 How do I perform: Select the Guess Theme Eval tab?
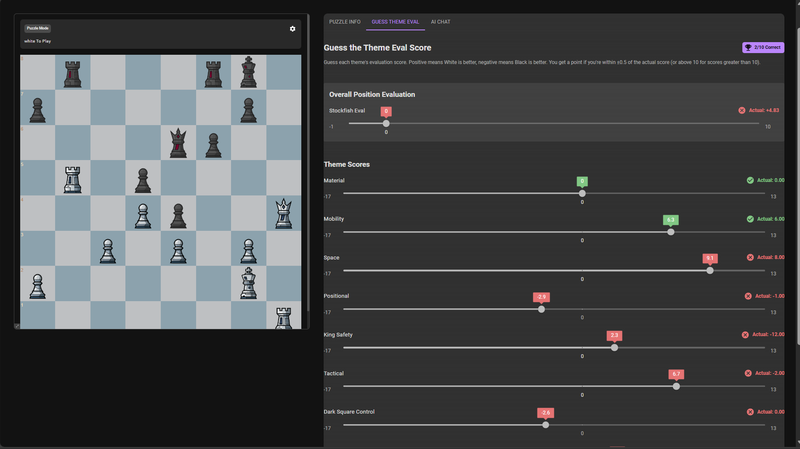[395, 21]
